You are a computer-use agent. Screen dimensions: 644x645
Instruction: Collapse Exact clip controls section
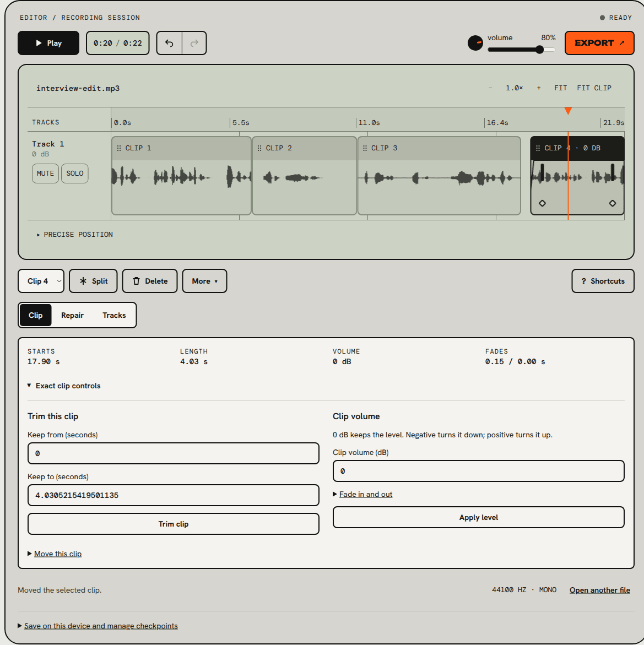pyautogui.click(x=64, y=386)
